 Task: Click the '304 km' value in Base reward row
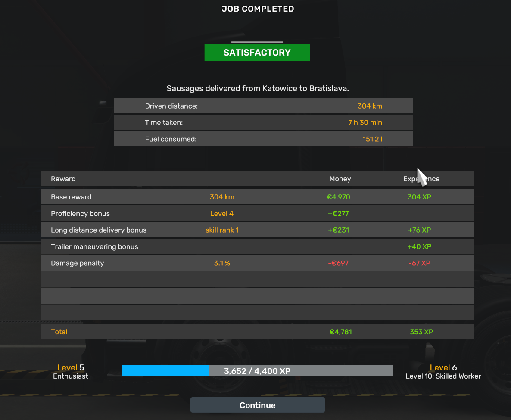point(222,197)
